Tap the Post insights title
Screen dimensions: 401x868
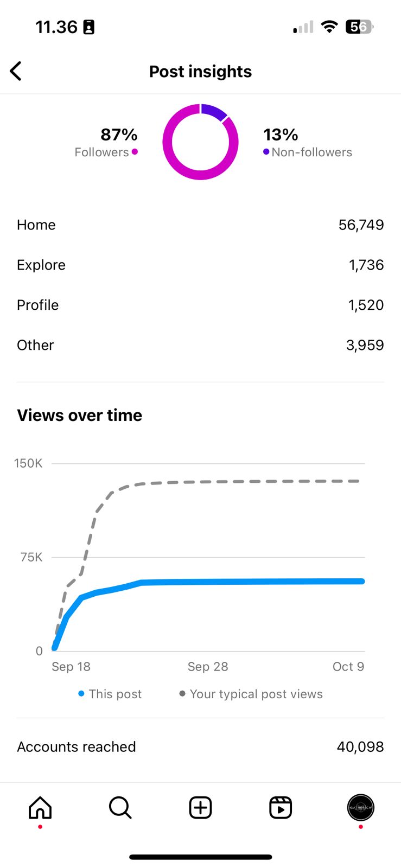[200, 72]
